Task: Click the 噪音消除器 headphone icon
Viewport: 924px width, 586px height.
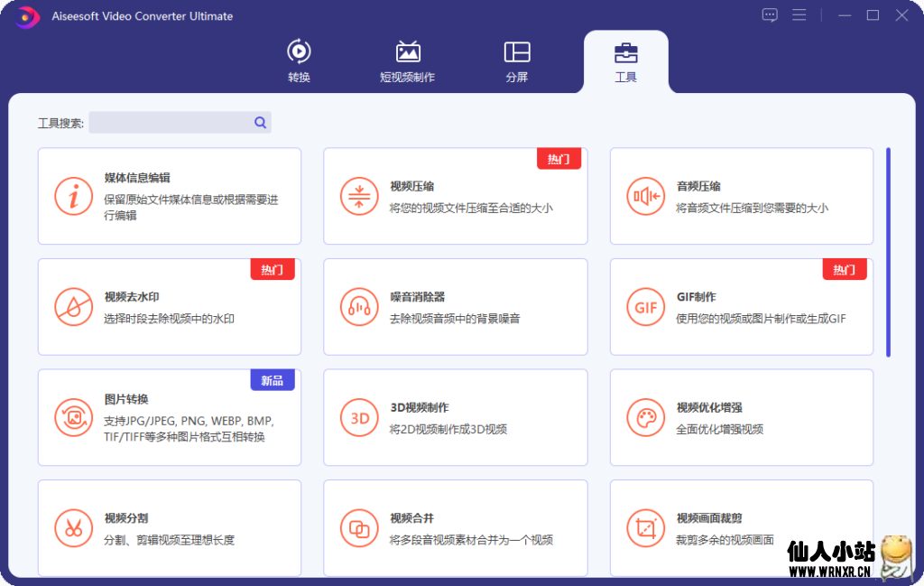Action: pos(359,307)
